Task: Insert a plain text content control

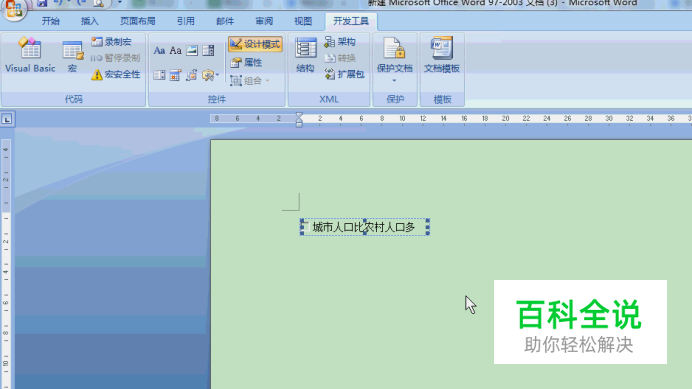Action: [176, 50]
